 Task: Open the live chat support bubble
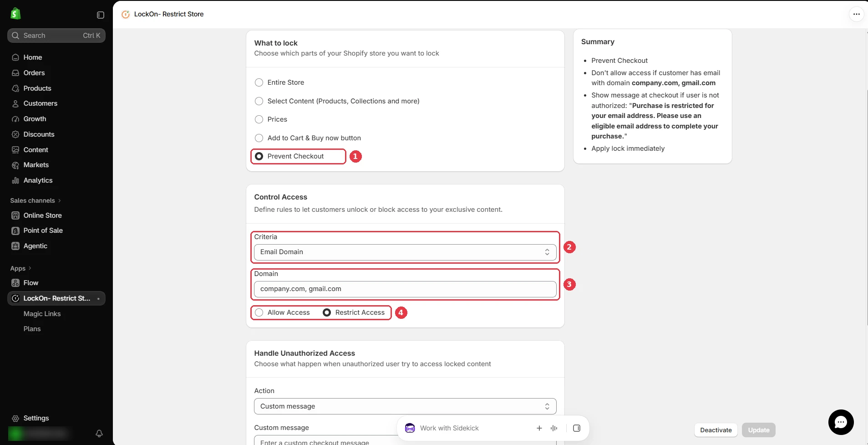click(x=841, y=422)
